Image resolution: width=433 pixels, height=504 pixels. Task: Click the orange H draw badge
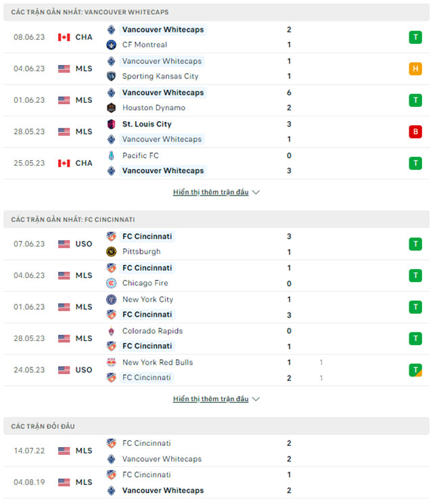coord(415,69)
